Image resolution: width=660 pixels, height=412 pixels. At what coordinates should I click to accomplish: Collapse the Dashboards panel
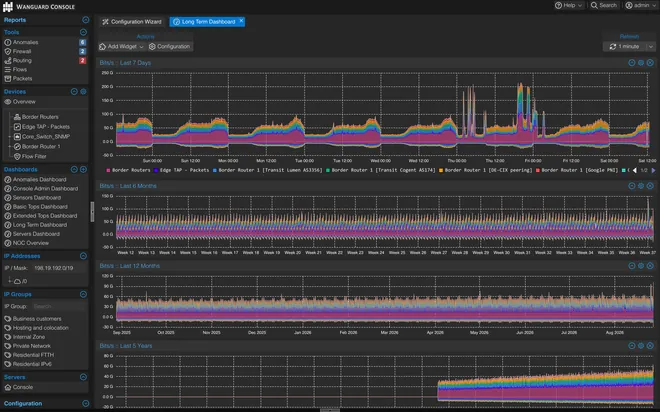click(x=74, y=169)
